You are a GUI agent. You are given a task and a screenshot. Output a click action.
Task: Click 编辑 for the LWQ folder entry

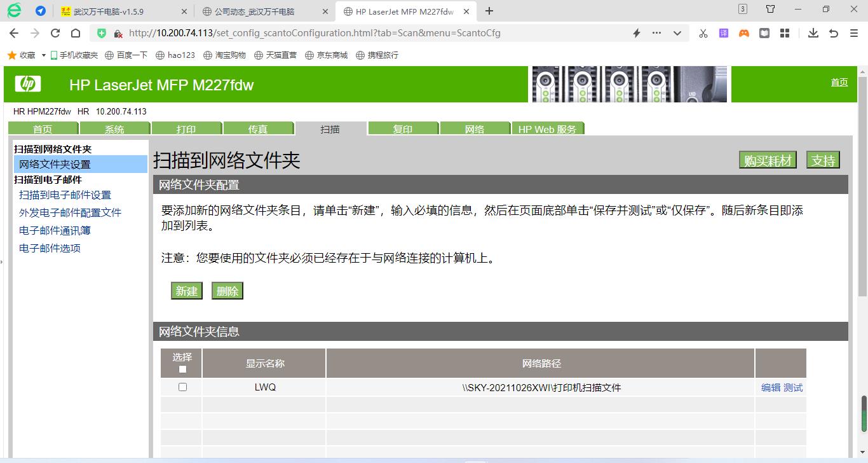771,387
